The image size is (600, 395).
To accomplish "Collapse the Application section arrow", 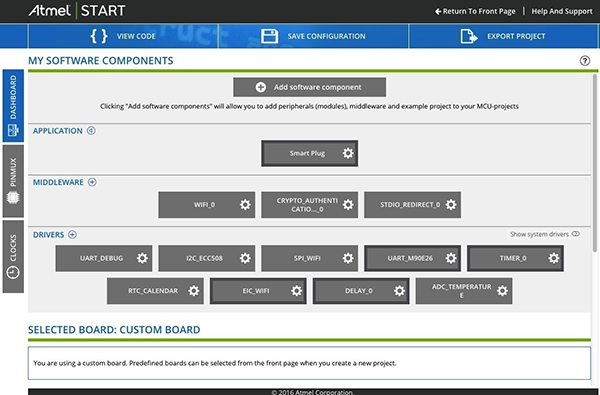I will (91, 131).
